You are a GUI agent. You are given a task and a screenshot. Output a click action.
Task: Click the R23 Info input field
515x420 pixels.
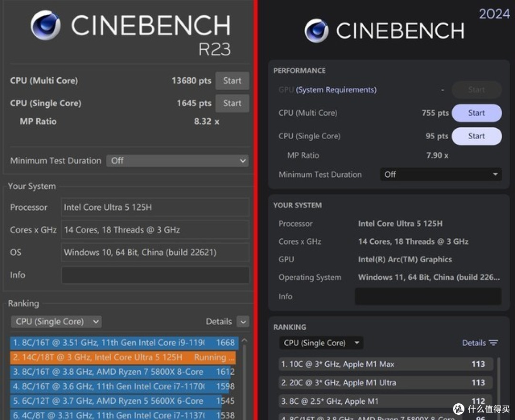pos(155,275)
